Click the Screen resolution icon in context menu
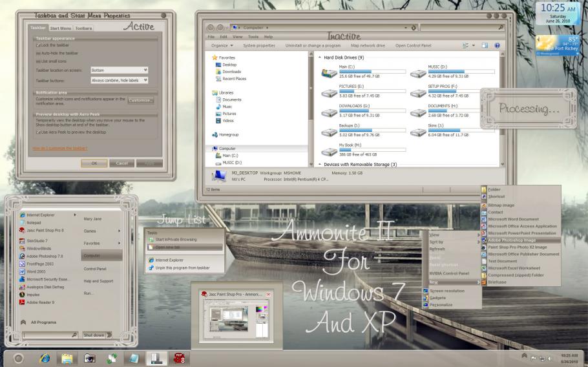Image resolution: width=588 pixels, height=367 pixels. pyautogui.click(x=426, y=291)
